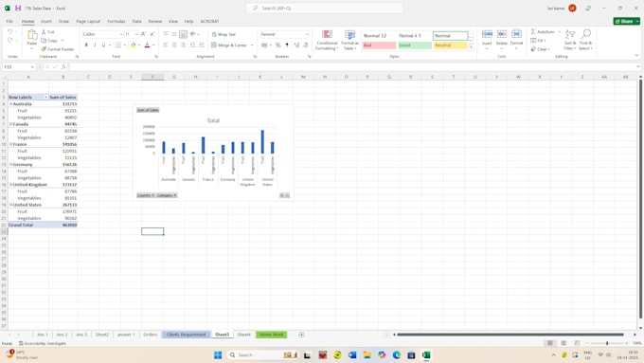This screenshot has width=644, height=363.
Task: Toggle Top Align for cells
Action: click(166, 34)
